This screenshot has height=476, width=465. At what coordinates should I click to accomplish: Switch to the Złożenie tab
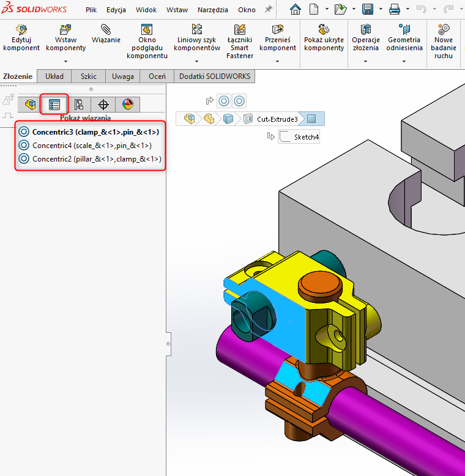[x=18, y=76]
